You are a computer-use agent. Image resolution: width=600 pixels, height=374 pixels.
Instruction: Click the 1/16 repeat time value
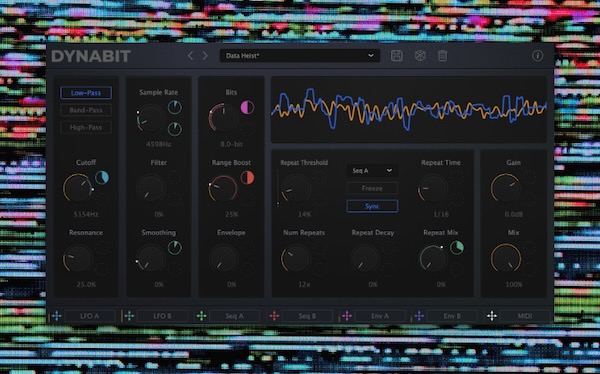point(441,214)
